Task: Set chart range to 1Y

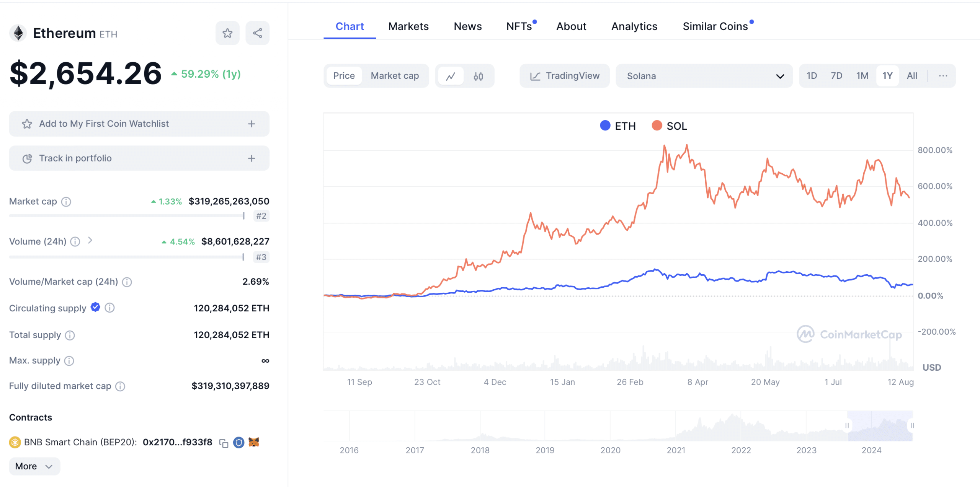Action: coord(887,76)
